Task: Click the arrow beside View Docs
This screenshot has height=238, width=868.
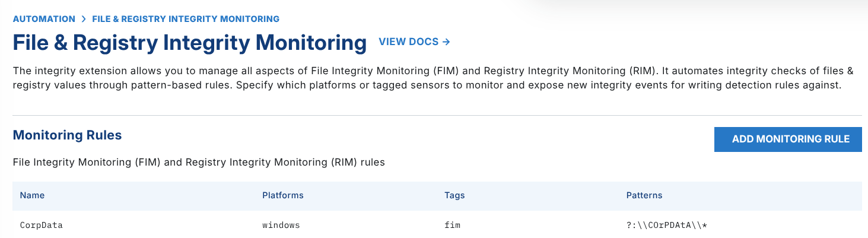Action: pyautogui.click(x=446, y=42)
